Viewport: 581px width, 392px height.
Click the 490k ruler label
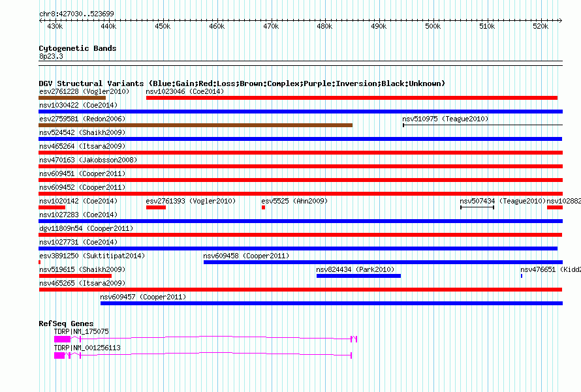pyautogui.click(x=379, y=26)
